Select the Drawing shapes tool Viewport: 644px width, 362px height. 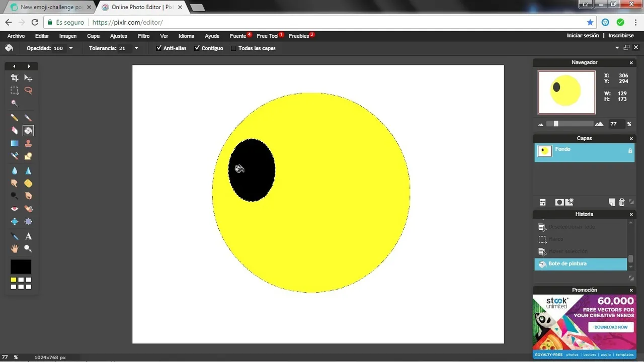(28, 156)
